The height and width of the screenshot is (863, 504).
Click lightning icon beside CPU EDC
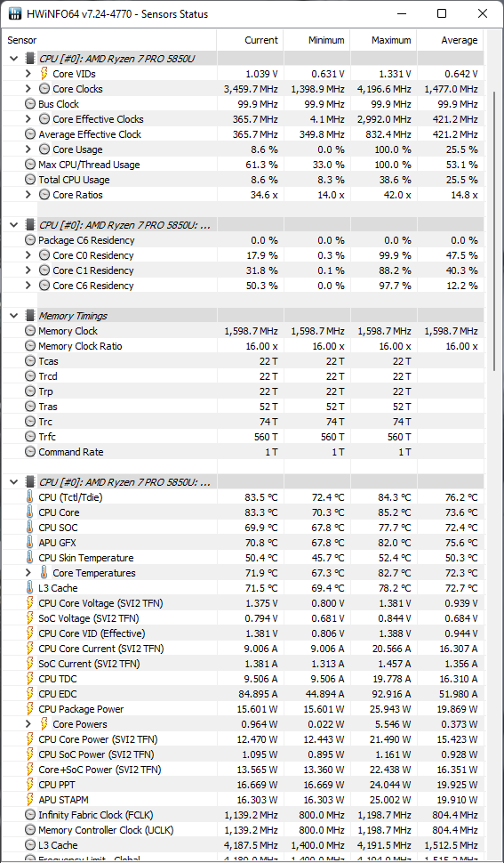pyautogui.click(x=30, y=694)
